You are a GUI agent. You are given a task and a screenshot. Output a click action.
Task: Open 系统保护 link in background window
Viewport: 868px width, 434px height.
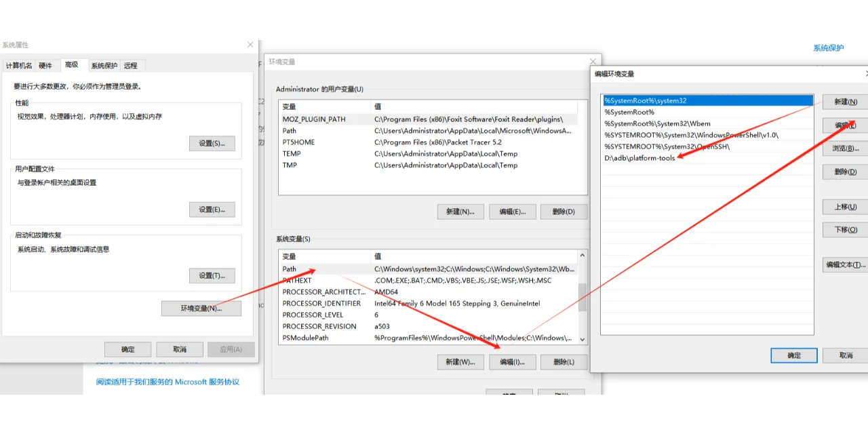click(829, 48)
